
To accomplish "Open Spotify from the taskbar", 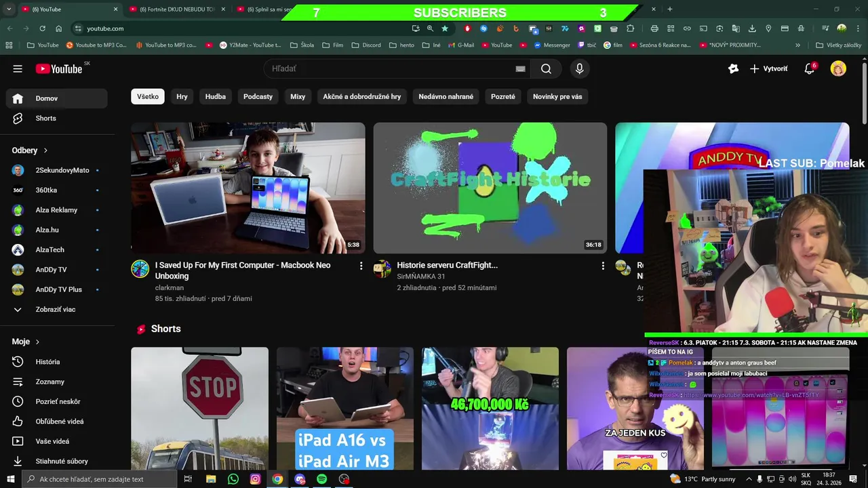I will click(321, 479).
